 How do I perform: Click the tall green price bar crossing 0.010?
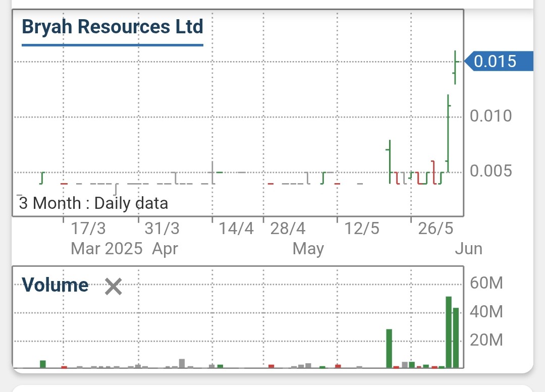448,132
